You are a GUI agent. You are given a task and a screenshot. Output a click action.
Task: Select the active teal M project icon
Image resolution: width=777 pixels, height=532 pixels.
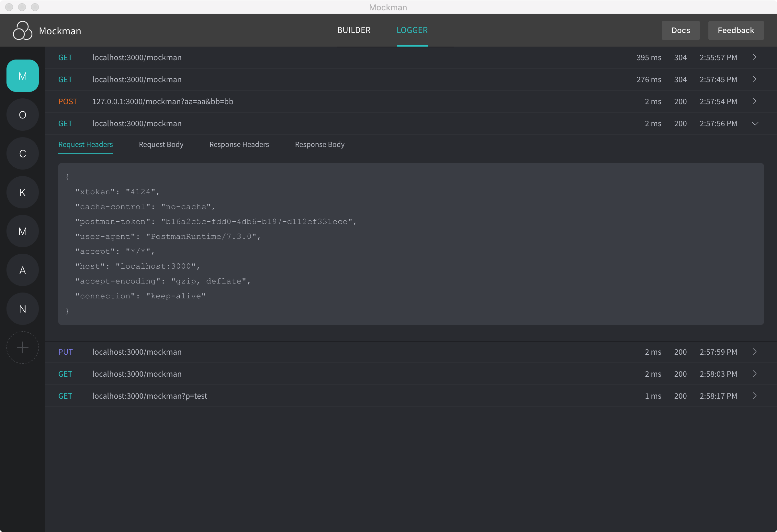click(x=22, y=76)
